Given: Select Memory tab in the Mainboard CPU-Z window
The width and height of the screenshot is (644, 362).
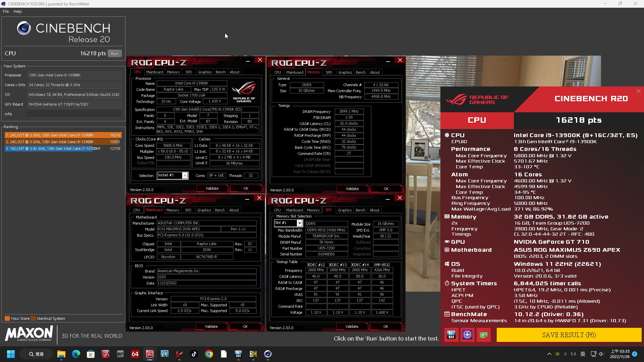Looking at the screenshot, I should pyautogui.click(x=172, y=210).
